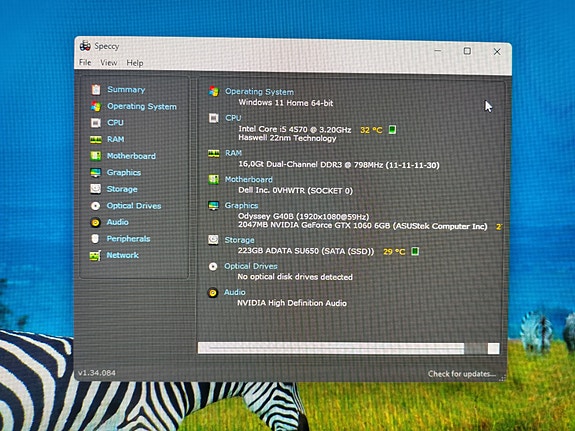Screen dimensions: 575x431
Task: Click the icon beside the Motherboard heading
Action: coord(213,179)
